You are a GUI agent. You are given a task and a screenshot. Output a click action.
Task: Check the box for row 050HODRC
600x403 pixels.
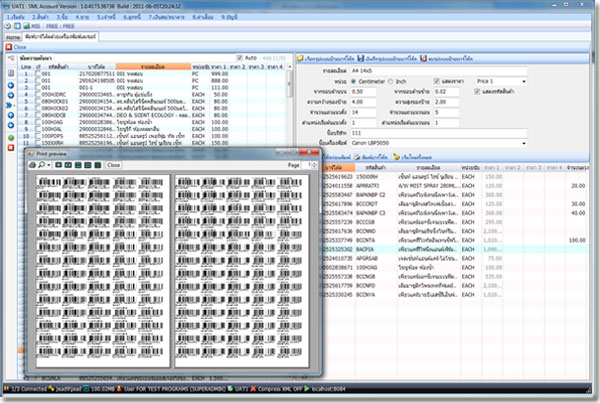point(38,95)
